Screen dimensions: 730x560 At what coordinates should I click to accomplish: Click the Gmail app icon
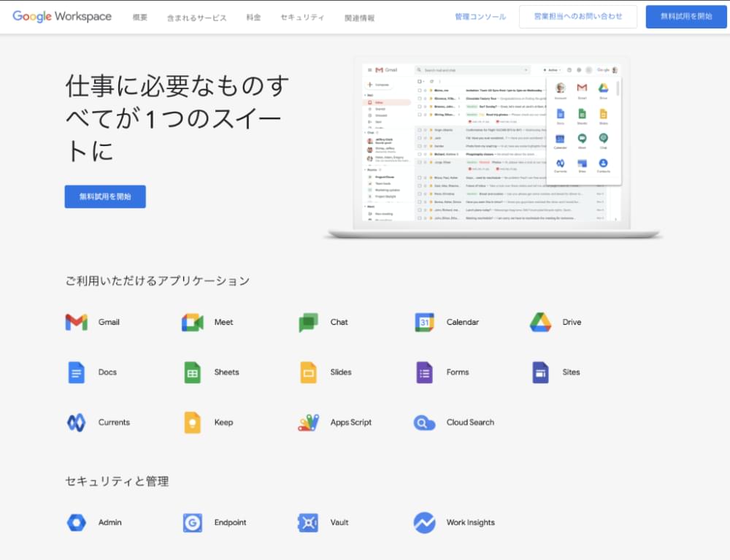click(76, 322)
